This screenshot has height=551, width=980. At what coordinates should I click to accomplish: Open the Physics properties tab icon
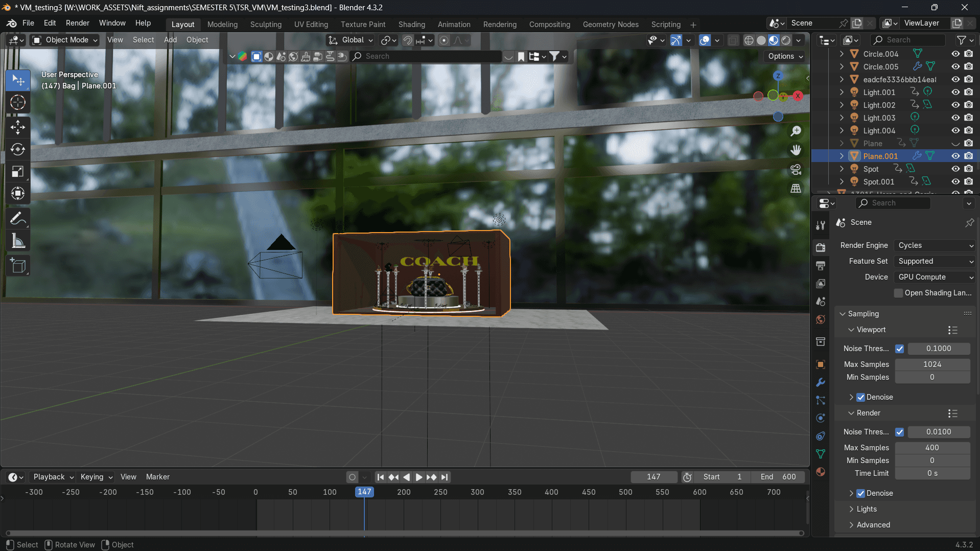pos(821,418)
